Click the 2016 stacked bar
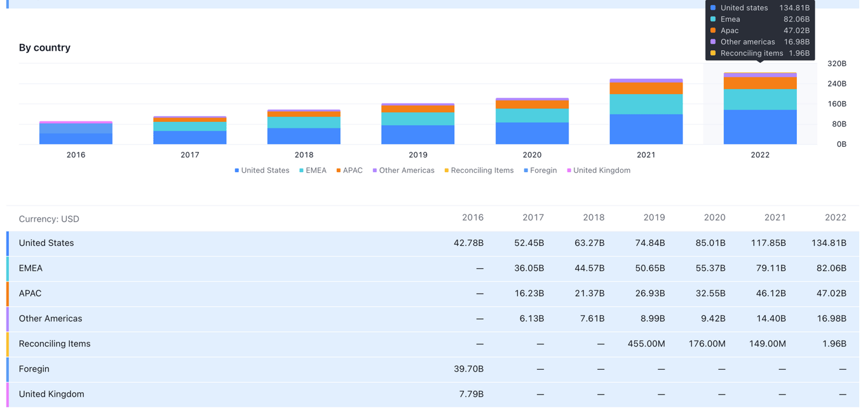Viewport: 868px width, 420px height. point(76,133)
